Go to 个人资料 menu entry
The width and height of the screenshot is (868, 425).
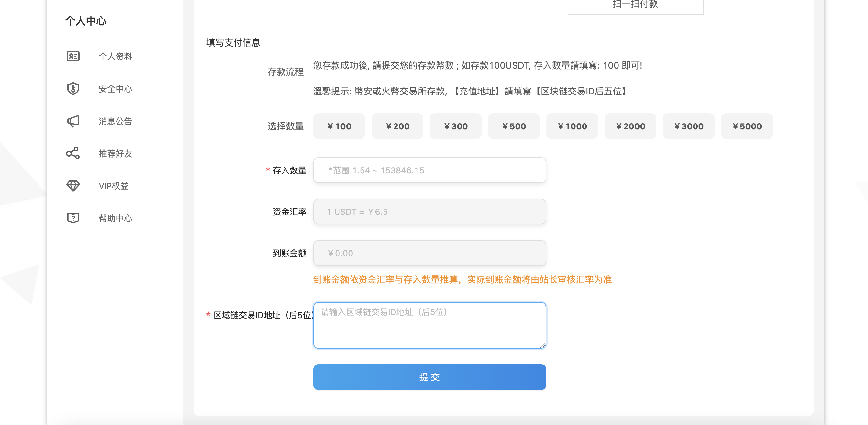pos(115,56)
